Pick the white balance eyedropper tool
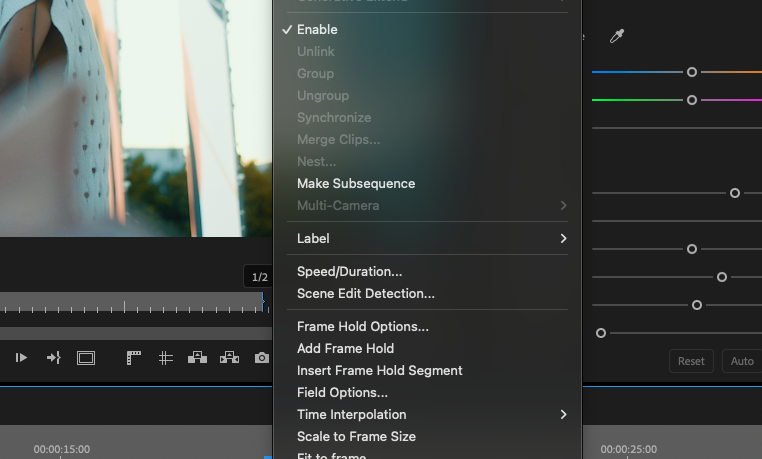 617,37
